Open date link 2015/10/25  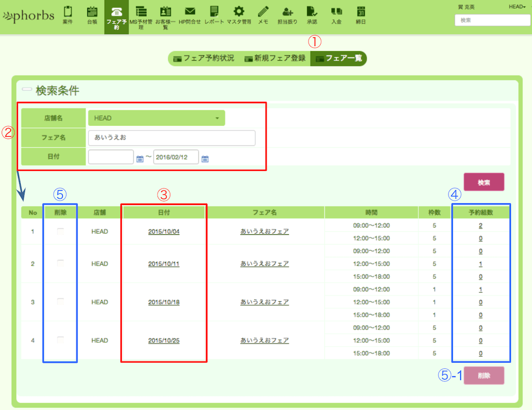point(164,341)
